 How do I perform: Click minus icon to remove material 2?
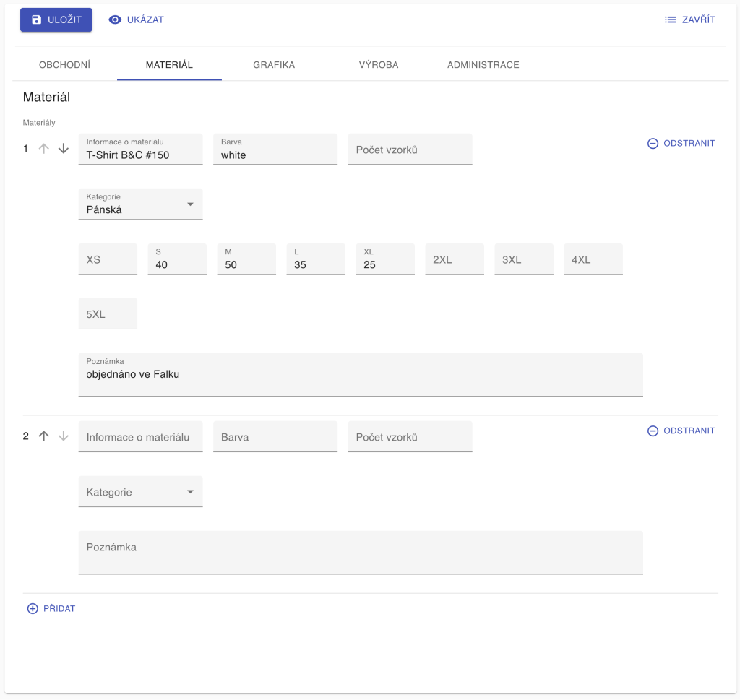pyautogui.click(x=653, y=431)
